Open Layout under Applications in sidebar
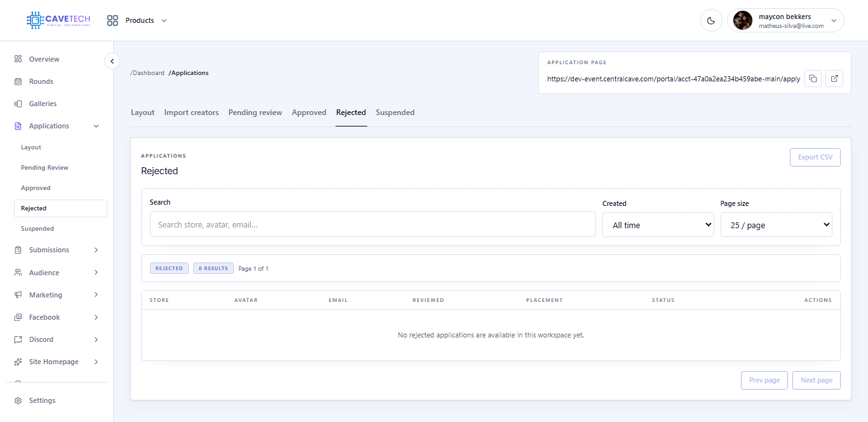This screenshot has height=422, width=868. pyautogui.click(x=31, y=147)
